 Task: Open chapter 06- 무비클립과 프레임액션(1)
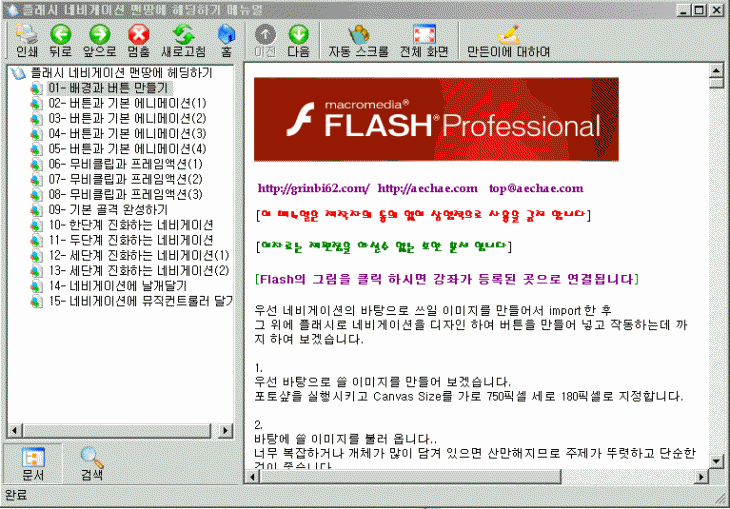[x=126, y=164]
